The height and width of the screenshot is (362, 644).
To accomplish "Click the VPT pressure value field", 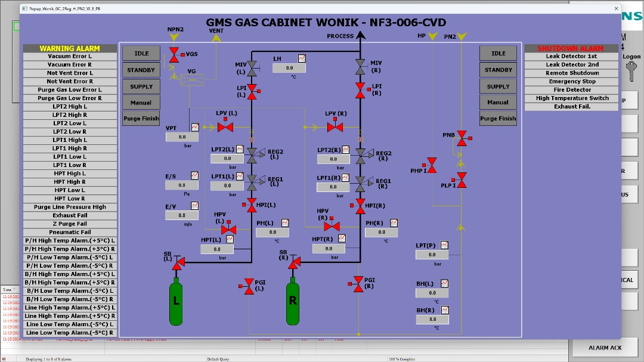I will coord(182,137).
